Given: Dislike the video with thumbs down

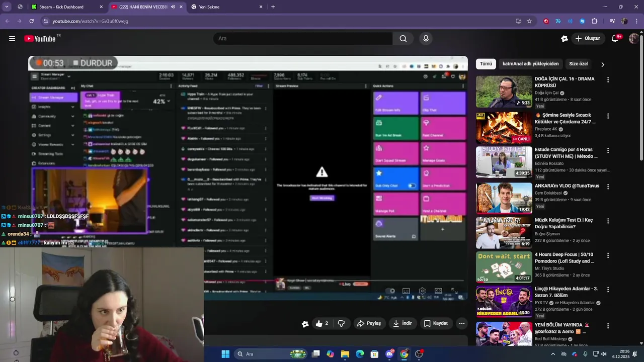Looking at the screenshot, I should [341, 323].
